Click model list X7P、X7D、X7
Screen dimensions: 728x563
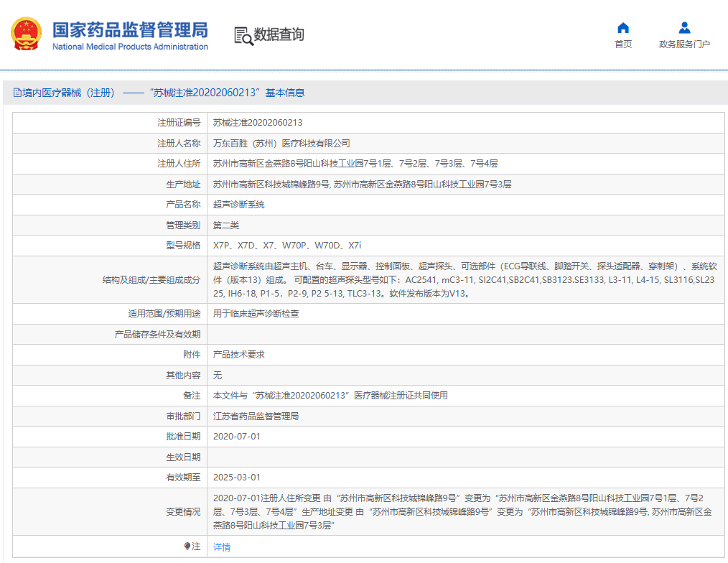(287, 246)
